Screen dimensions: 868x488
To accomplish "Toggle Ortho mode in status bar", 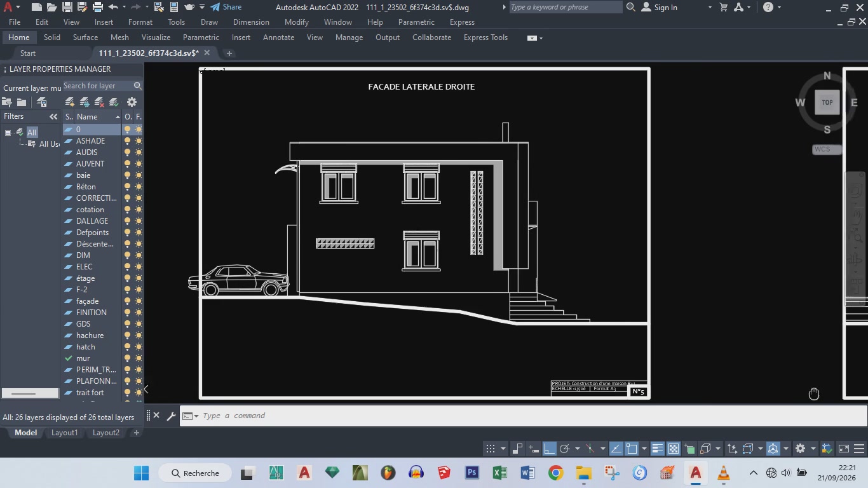I will 550,449.
